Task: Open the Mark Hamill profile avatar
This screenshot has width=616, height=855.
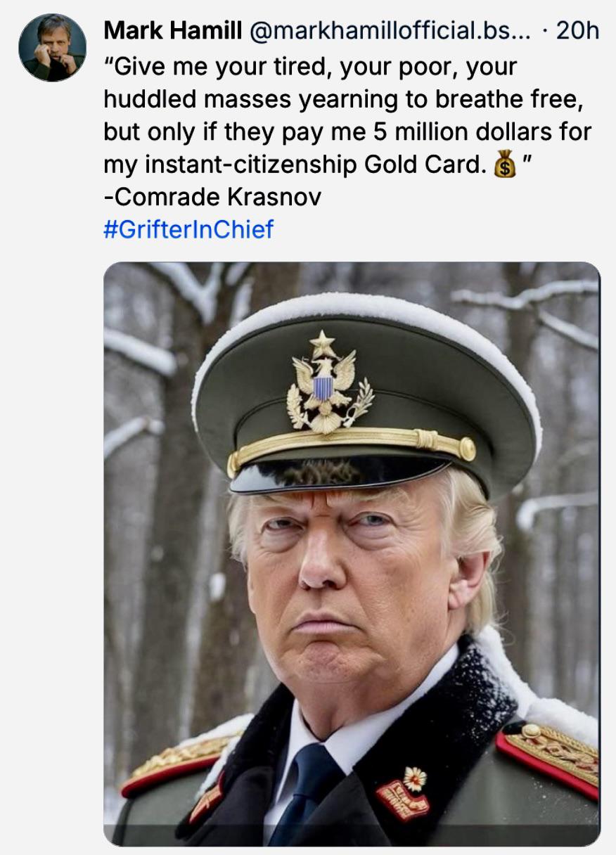Action: pos(53,47)
